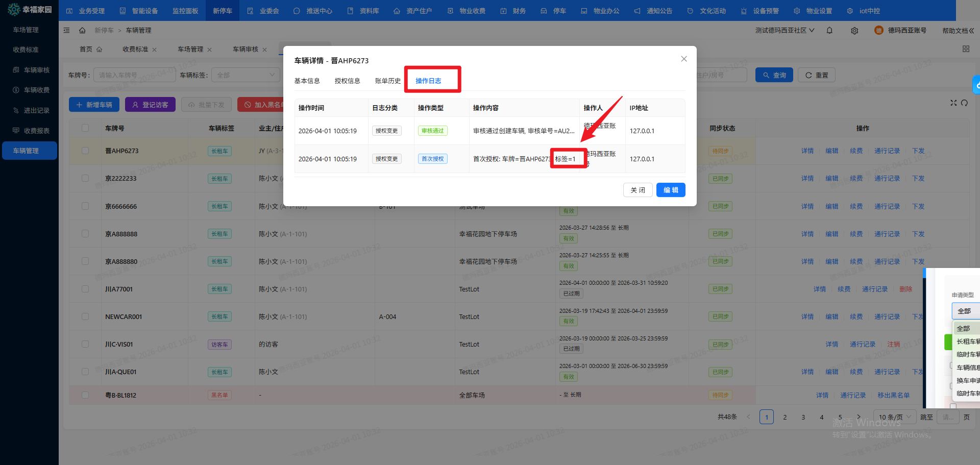Expand the 车辆标签 dropdown
The width and height of the screenshot is (980, 465).
click(246, 76)
